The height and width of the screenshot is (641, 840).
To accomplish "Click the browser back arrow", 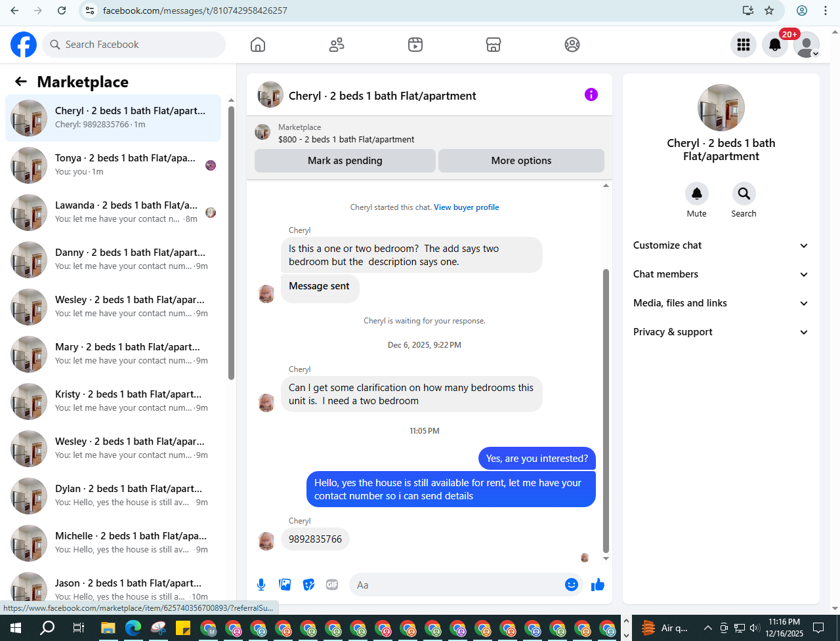I will click(x=14, y=10).
